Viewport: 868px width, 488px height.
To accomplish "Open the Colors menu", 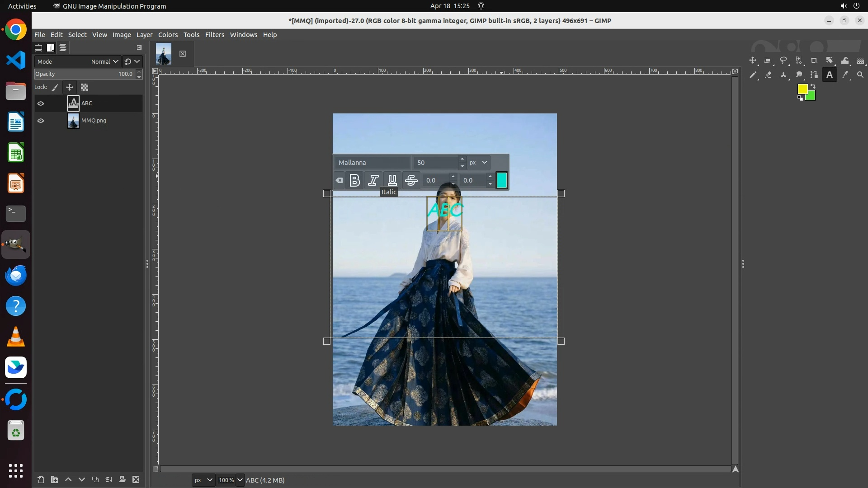I will pyautogui.click(x=168, y=35).
